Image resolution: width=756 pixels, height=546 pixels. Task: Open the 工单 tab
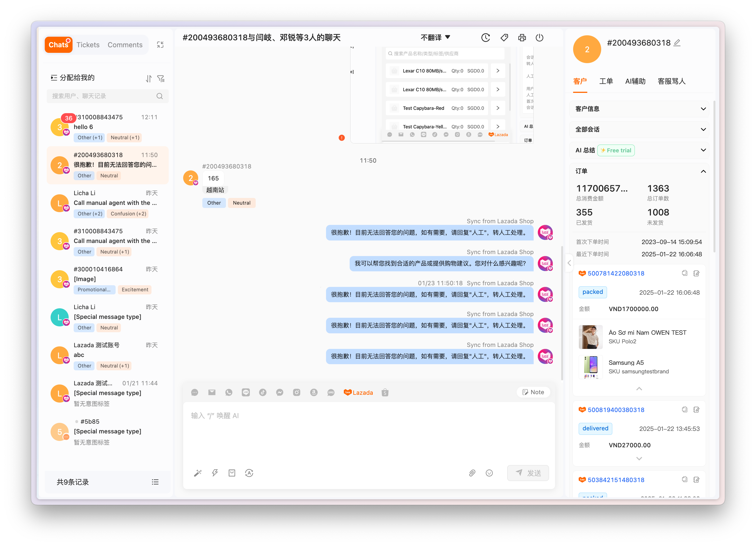606,81
